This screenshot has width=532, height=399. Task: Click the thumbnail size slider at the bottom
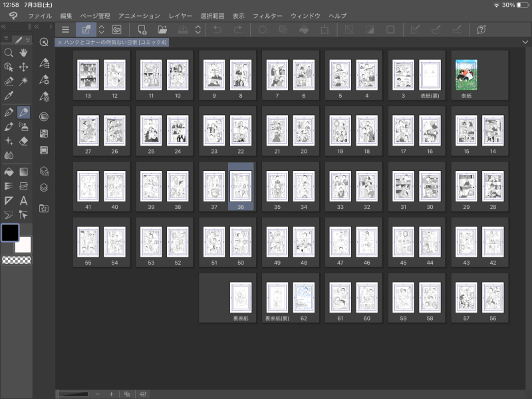pos(73,394)
